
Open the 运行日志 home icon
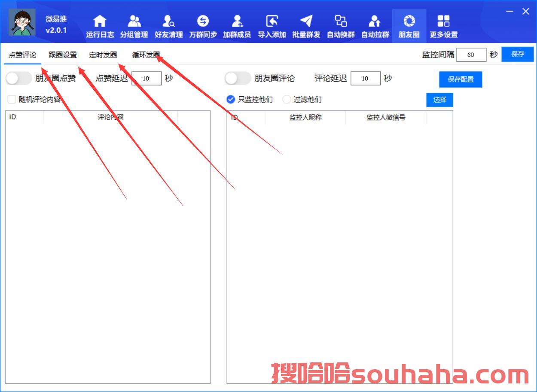click(100, 21)
